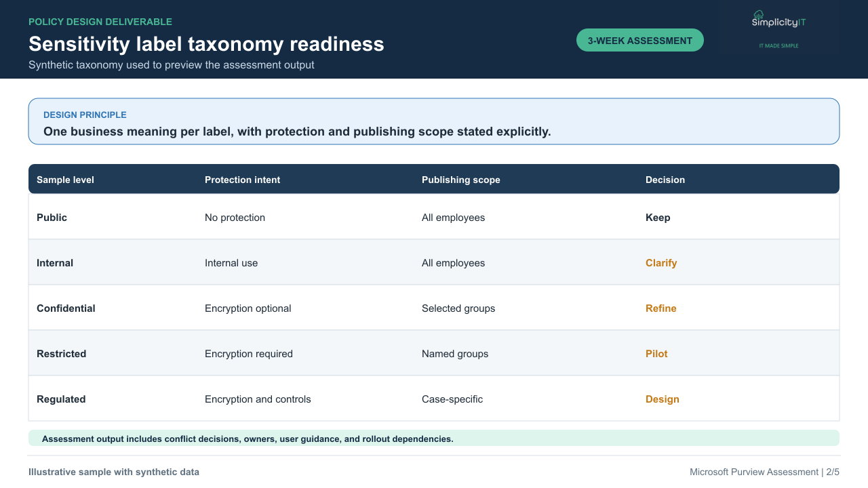The height and width of the screenshot is (488, 868).
Task: Click the 'Clarify' decision
Action: click(x=661, y=263)
